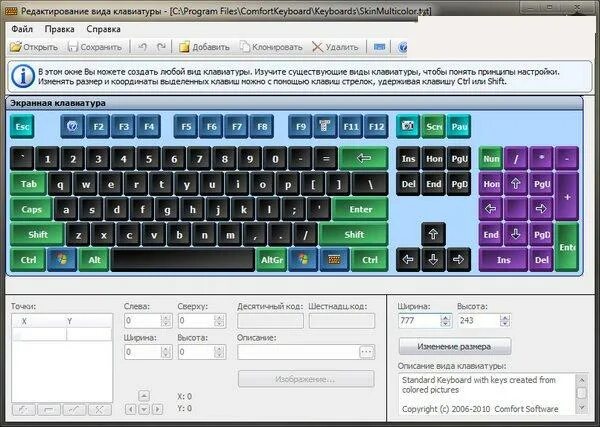Viewport: 600px width, 427px height.
Task: Select the purple numpad up arrow key
Action: (x=516, y=184)
